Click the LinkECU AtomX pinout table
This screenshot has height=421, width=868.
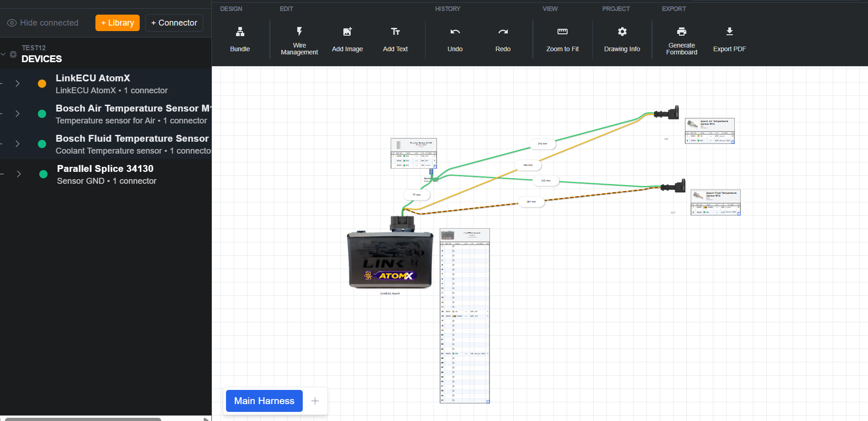465,316
